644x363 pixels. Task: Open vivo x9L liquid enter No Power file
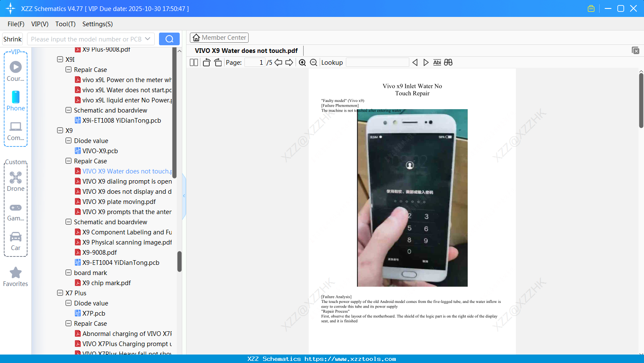(123, 100)
